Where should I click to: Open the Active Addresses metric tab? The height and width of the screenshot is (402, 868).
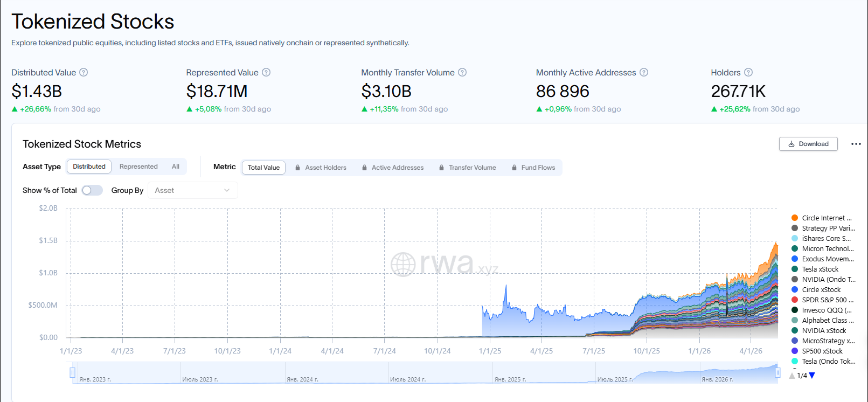click(393, 168)
